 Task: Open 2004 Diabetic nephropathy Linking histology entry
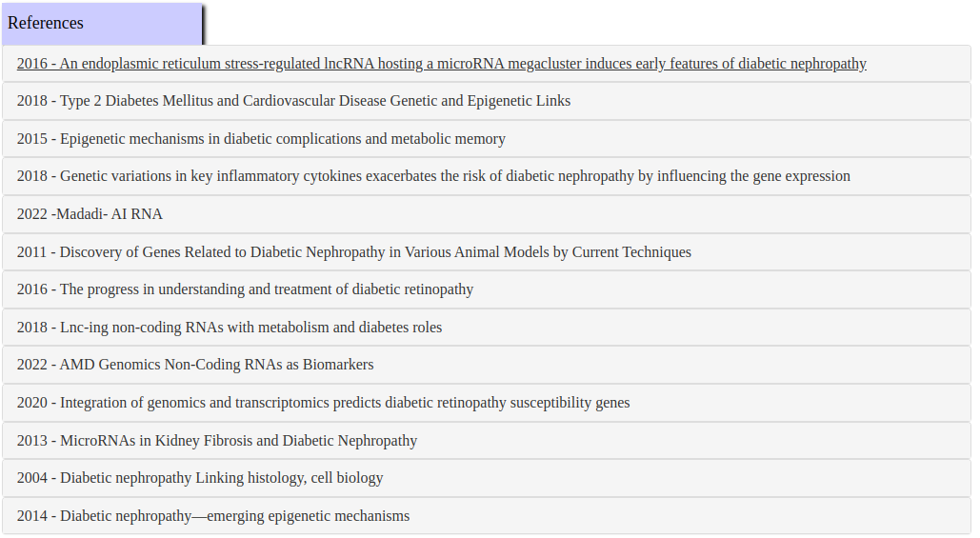click(200, 478)
